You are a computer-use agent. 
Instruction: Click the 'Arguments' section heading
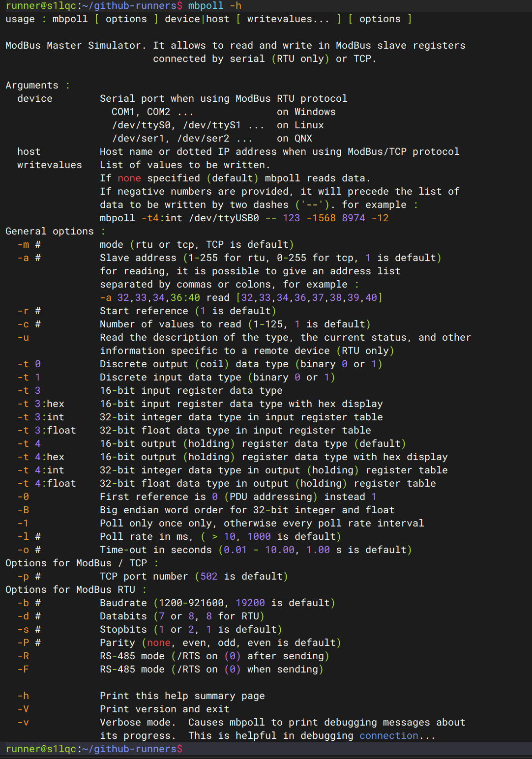(x=32, y=85)
